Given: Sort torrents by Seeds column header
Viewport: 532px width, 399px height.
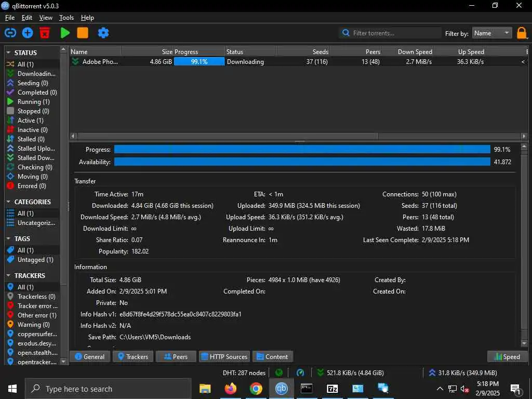Looking at the screenshot, I should pyautogui.click(x=303, y=51).
